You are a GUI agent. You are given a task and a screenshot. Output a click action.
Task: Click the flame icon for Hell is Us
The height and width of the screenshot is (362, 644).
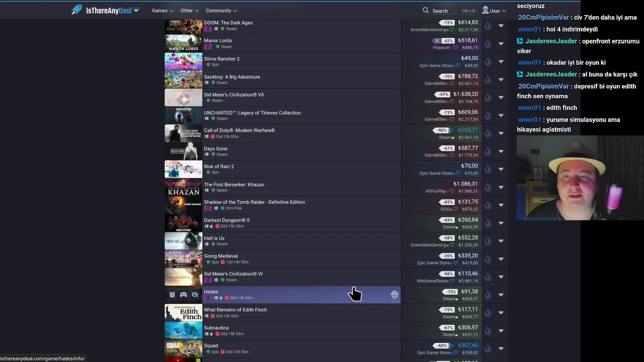[x=488, y=241]
